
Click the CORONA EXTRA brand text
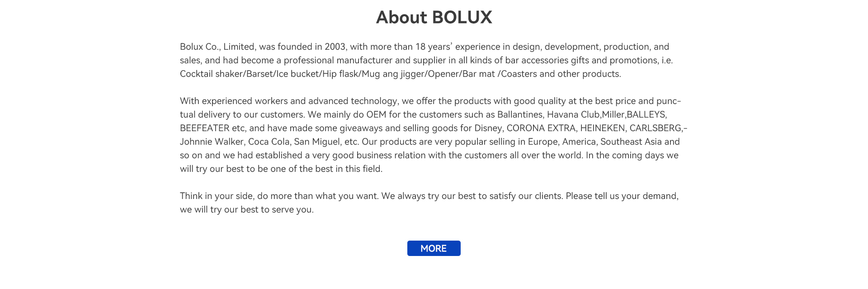[541, 128]
